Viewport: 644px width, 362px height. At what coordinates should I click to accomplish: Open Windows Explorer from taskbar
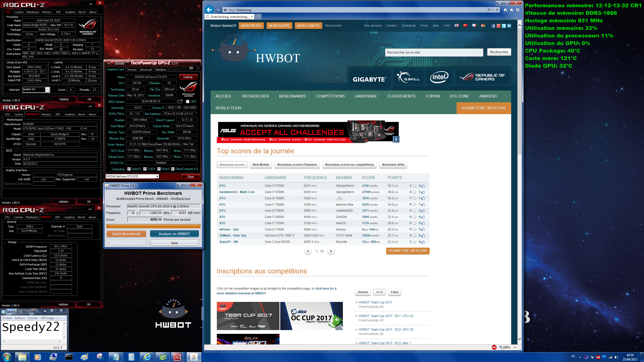[x=22, y=357]
